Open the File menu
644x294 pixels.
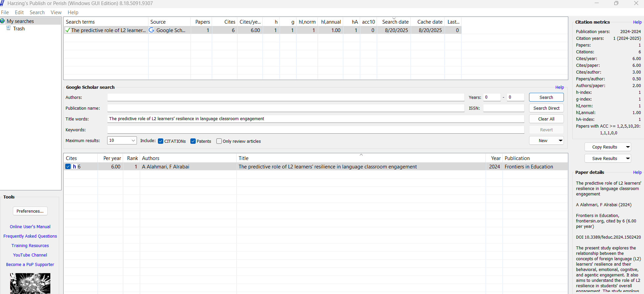tap(5, 12)
